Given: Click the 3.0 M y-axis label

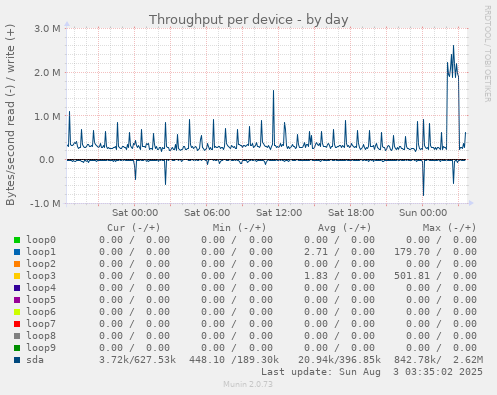Looking at the screenshot, I should click(47, 29).
